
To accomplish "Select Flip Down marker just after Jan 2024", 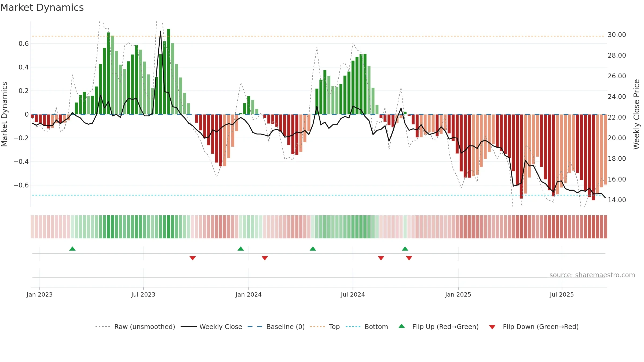I will coord(265,258).
